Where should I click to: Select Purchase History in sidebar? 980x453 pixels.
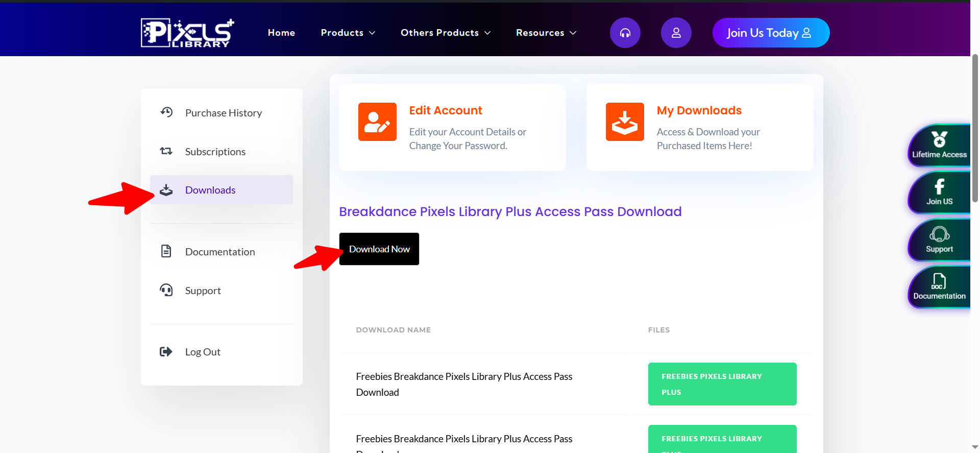(223, 113)
